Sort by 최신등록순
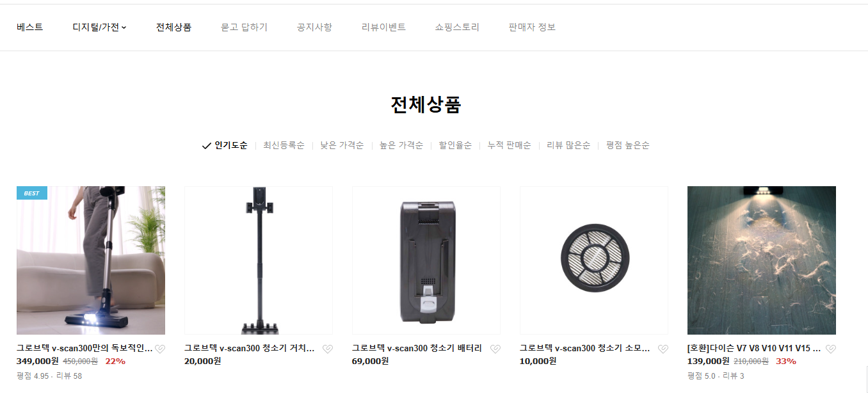The image size is (868, 405). point(284,145)
